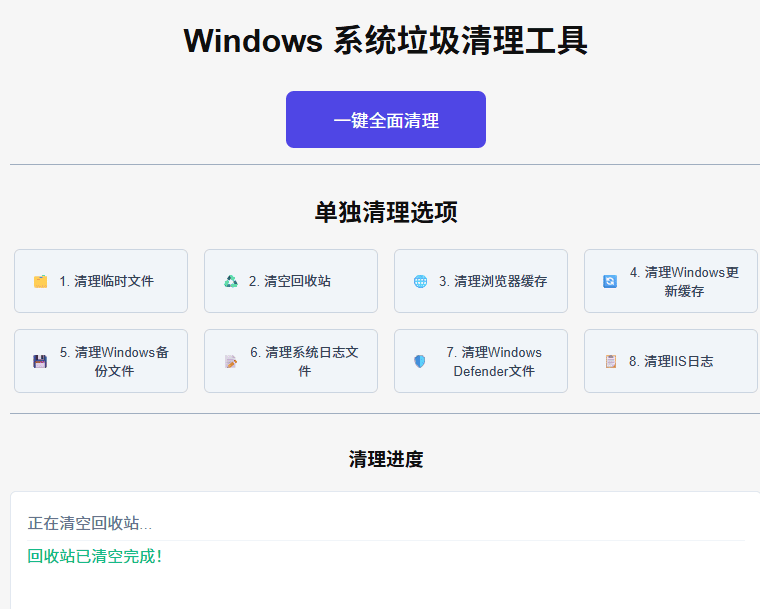The height and width of the screenshot is (609, 760).
Task: Click the memo pencil icon for 系统日志文件
Action: (231, 361)
